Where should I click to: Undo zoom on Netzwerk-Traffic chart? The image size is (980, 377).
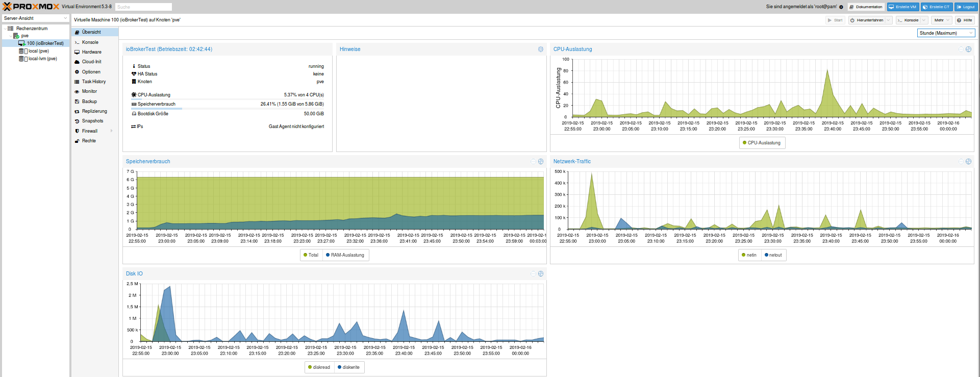click(961, 161)
